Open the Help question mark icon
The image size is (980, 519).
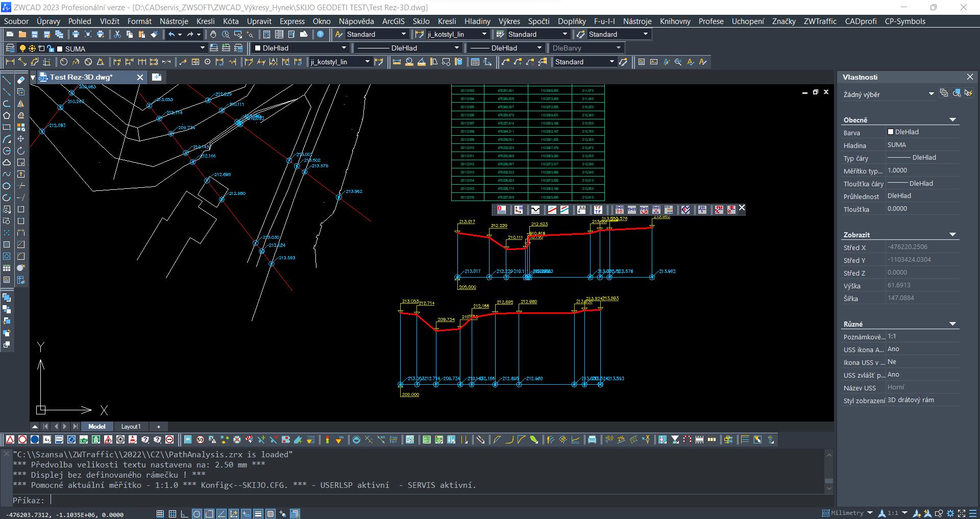pyautogui.click(x=321, y=34)
